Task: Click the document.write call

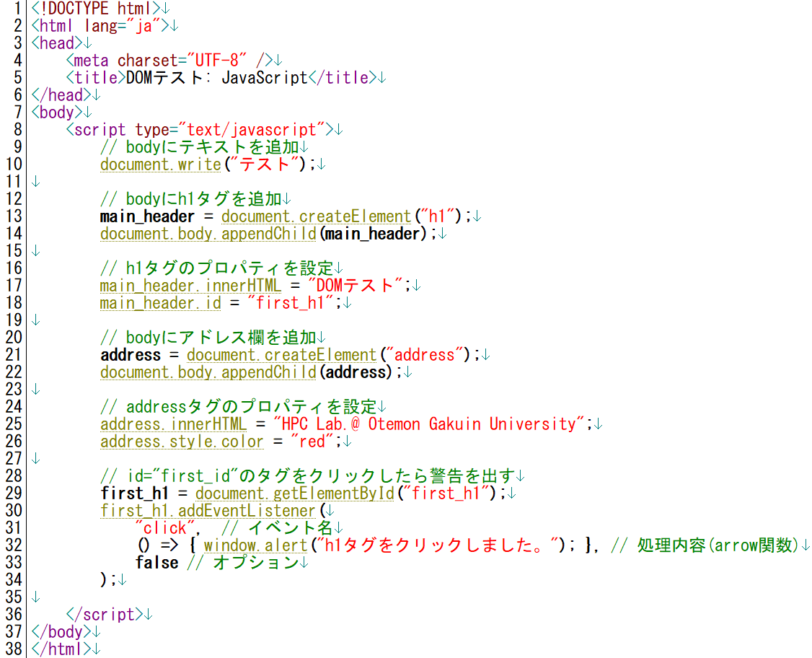Action: click(x=160, y=164)
